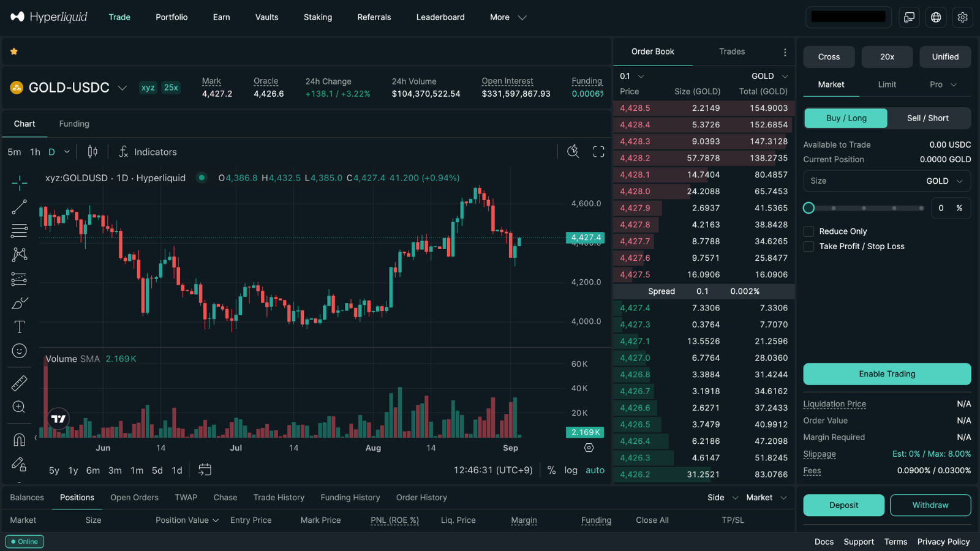Open the layout switcher icon
Screen dimensions: 980x551
click(910, 17)
